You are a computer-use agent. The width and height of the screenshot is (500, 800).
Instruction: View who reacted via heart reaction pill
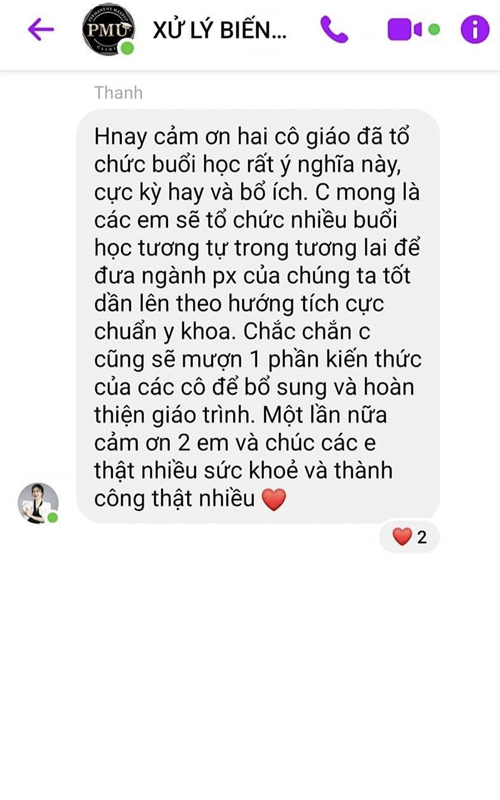410,537
